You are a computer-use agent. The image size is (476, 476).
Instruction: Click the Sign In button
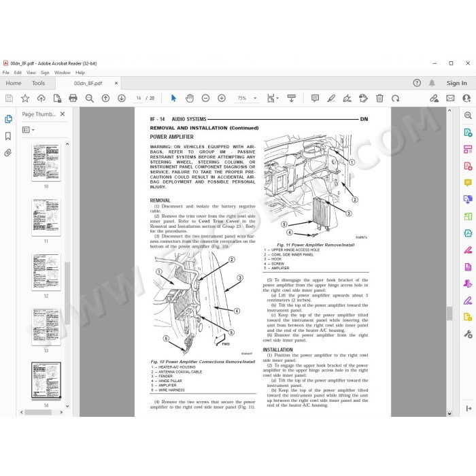point(456,83)
